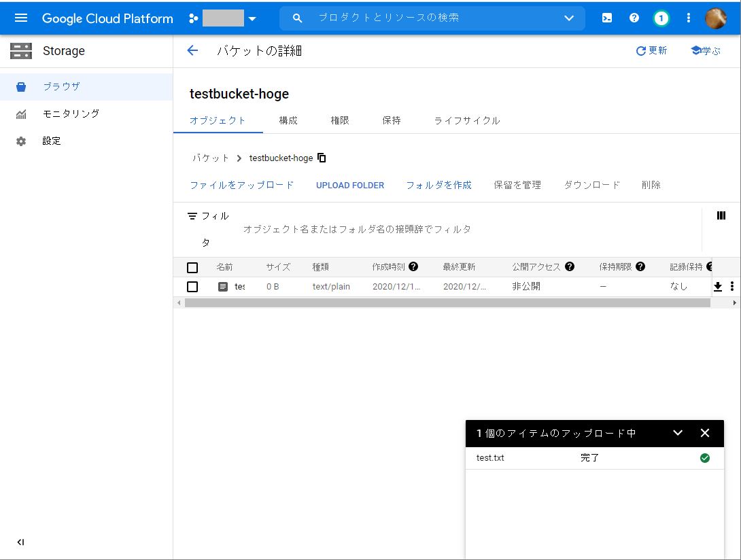View notifications badge
The width and height of the screenshot is (741, 560).
click(x=661, y=18)
